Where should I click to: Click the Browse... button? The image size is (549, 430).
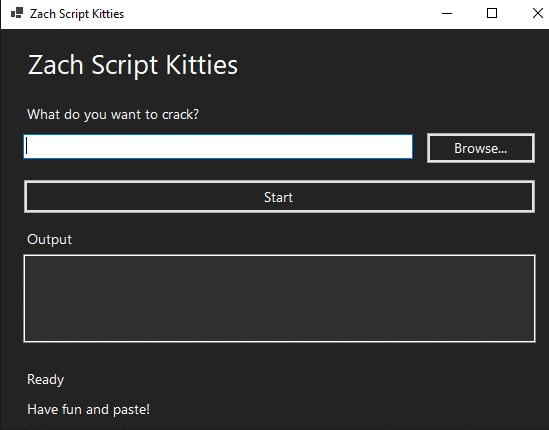[x=480, y=148]
